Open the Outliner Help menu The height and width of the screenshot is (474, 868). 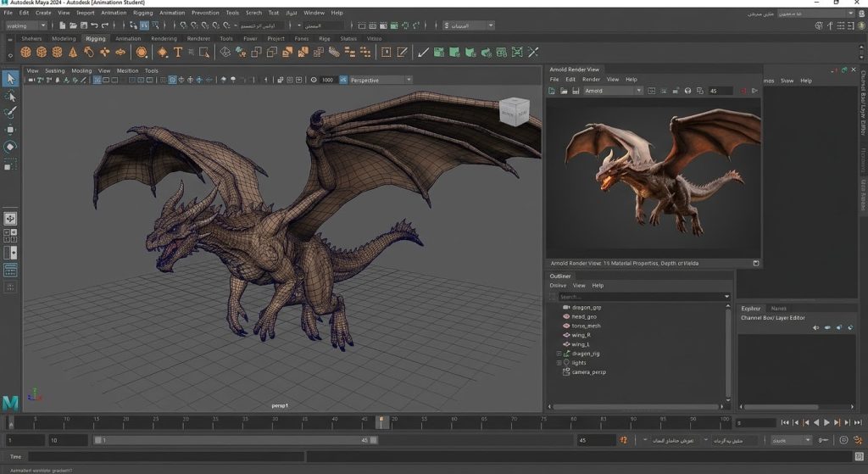(x=598, y=286)
